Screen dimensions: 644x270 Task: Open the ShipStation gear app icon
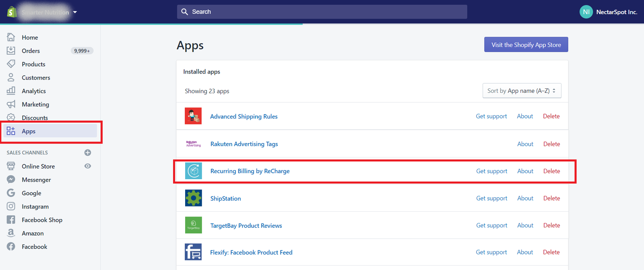point(193,198)
